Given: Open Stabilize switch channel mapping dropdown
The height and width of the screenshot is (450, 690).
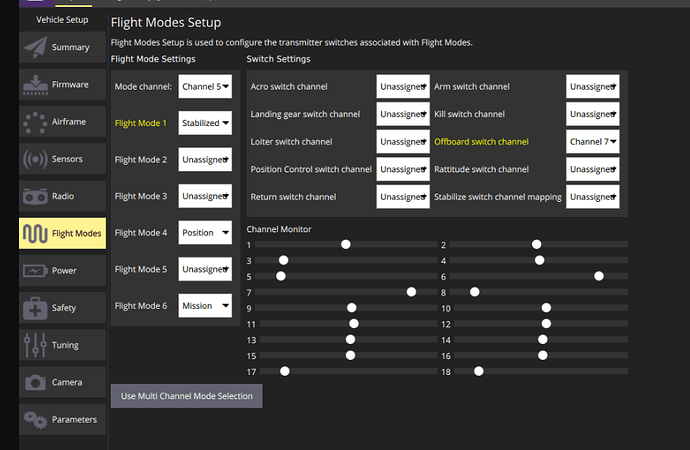Looking at the screenshot, I should pyautogui.click(x=593, y=197).
